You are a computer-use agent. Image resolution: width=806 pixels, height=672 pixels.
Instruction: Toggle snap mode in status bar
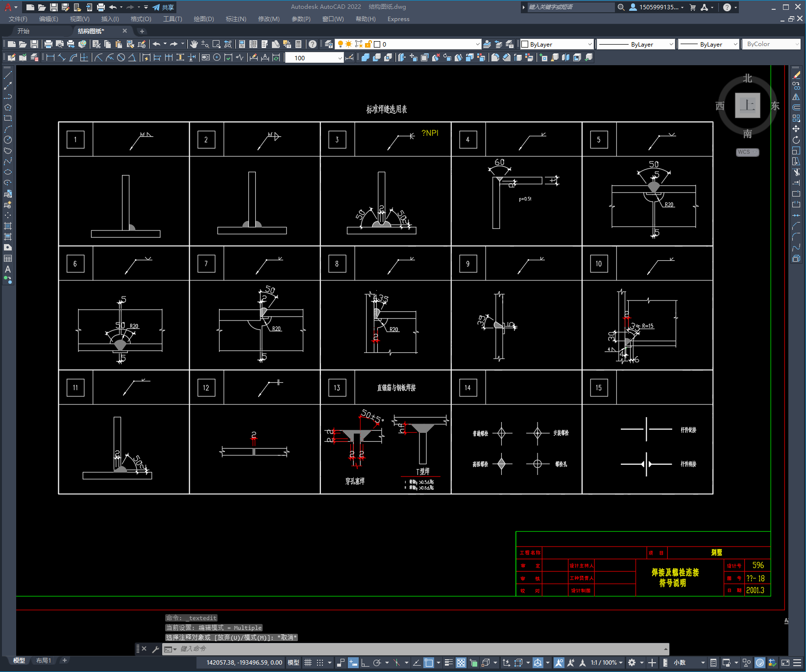click(x=320, y=663)
